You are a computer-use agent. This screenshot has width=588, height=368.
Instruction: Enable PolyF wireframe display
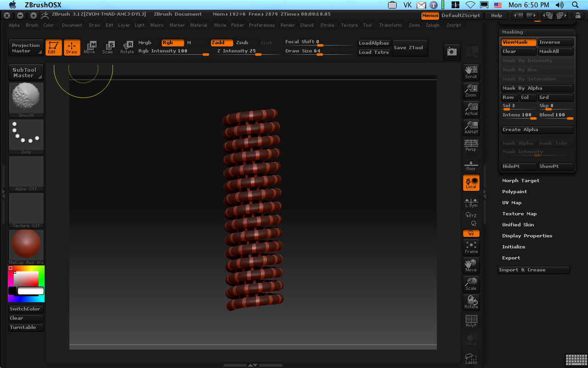pyautogui.click(x=471, y=321)
